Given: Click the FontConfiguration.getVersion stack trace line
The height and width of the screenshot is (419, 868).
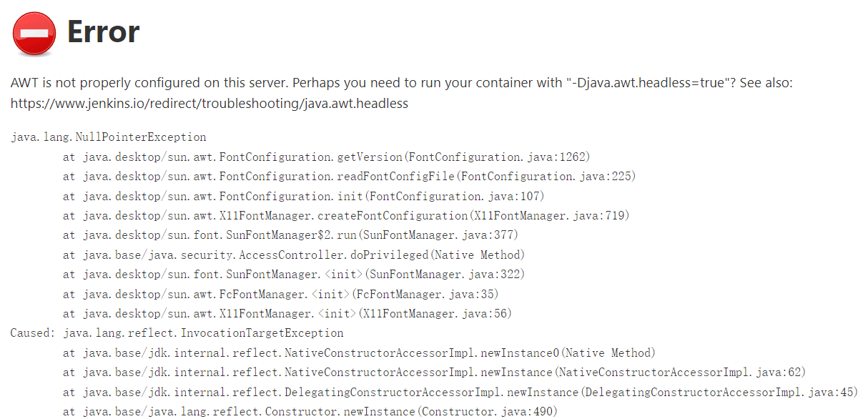Looking at the screenshot, I should 326,157.
